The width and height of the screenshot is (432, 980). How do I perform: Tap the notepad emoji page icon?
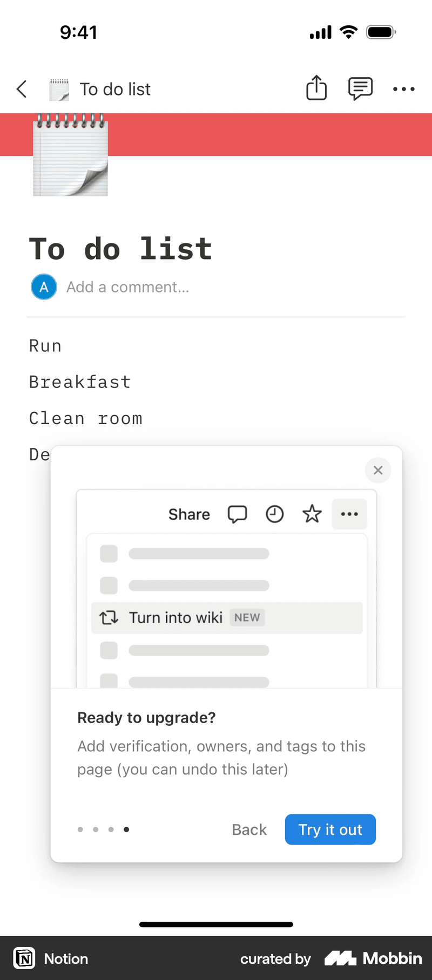pos(70,156)
